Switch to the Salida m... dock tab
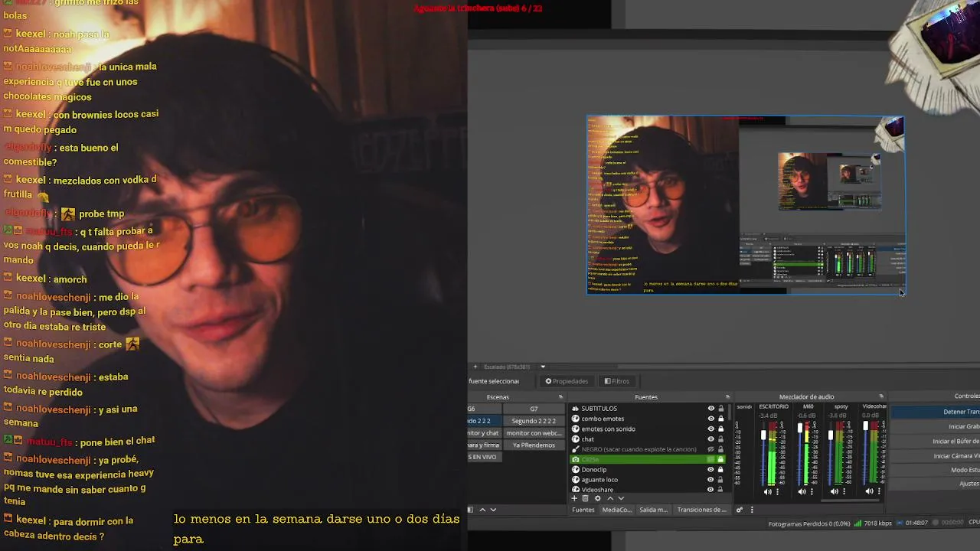The image size is (980, 551). tap(654, 510)
